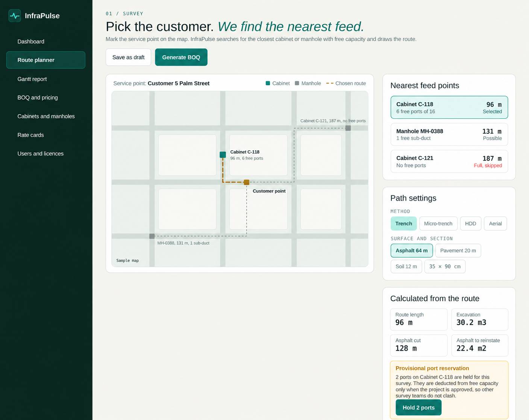Choose Manhole MH-0388 feed point card
Viewport: 529px width, 420px height.
[449, 134]
